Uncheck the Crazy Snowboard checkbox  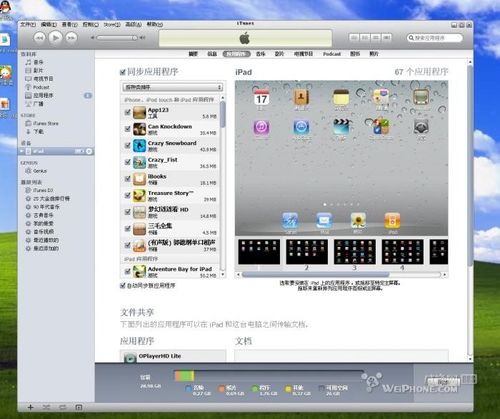click(x=127, y=145)
